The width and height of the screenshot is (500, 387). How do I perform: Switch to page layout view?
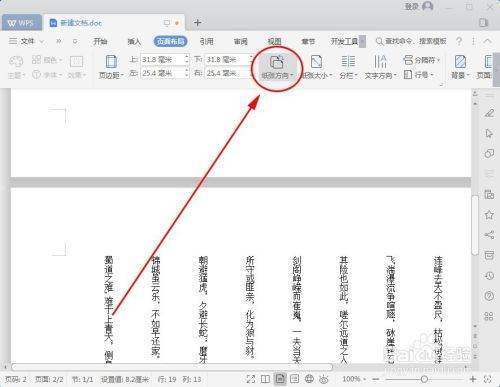point(280,379)
